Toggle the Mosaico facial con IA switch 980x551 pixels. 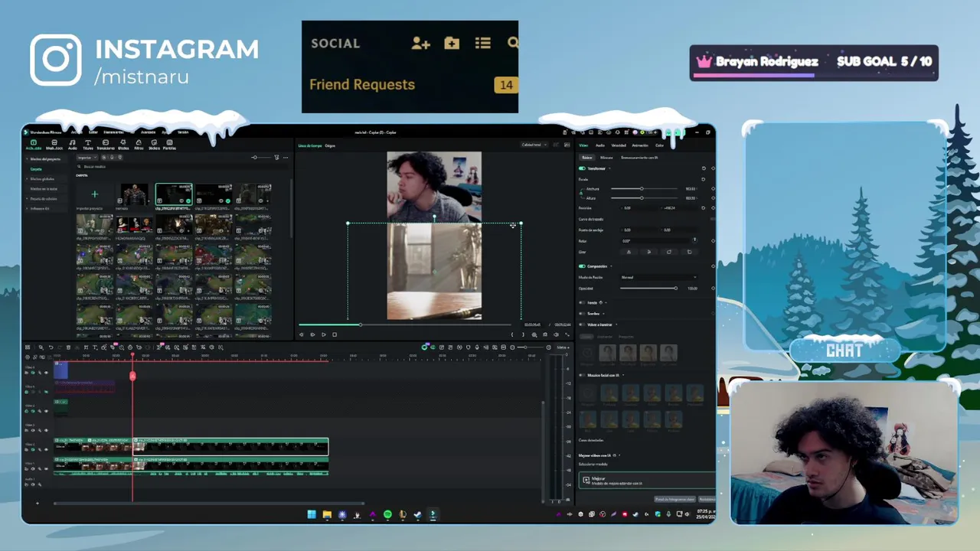[x=582, y=375]
